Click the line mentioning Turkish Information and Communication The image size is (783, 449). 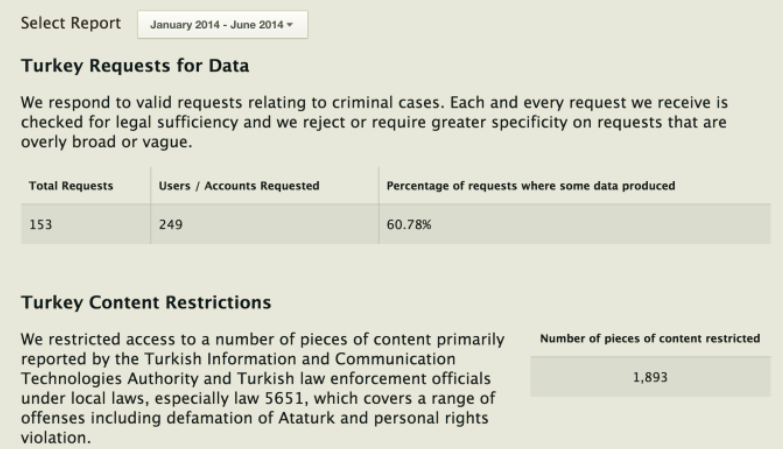coord(237,357)
